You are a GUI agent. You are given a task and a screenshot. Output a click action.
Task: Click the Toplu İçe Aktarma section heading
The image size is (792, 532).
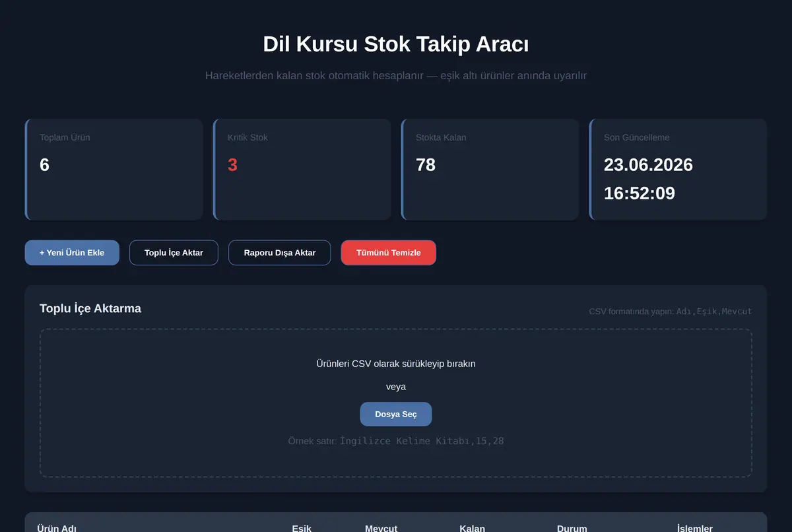click(90, 308)
